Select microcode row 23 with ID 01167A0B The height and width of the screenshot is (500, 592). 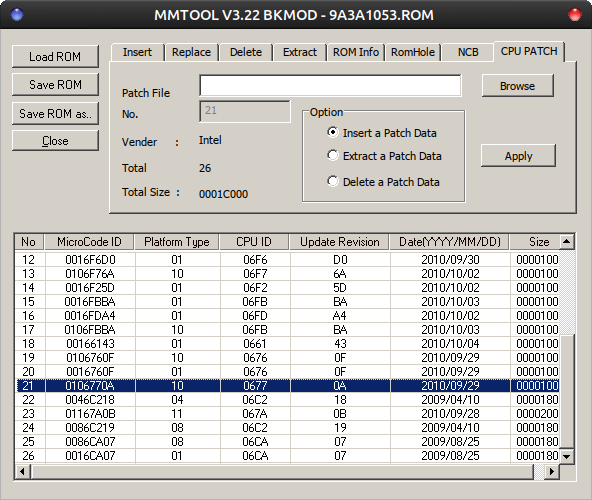[287, 414]
